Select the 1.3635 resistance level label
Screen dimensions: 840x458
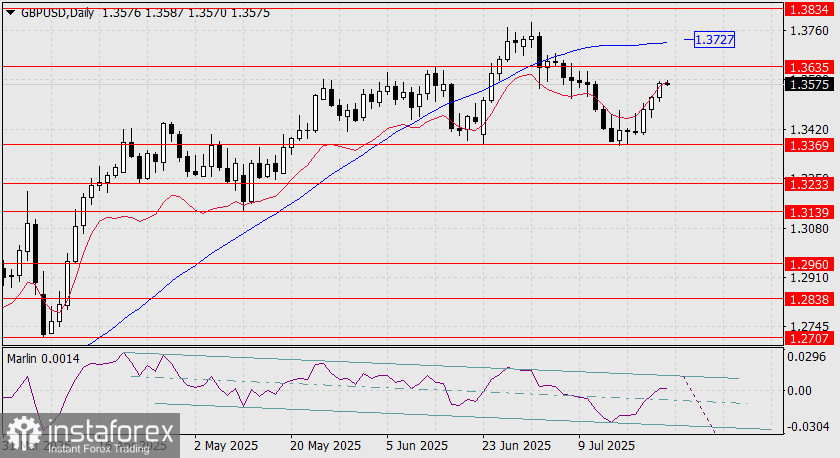click(809, 67)
